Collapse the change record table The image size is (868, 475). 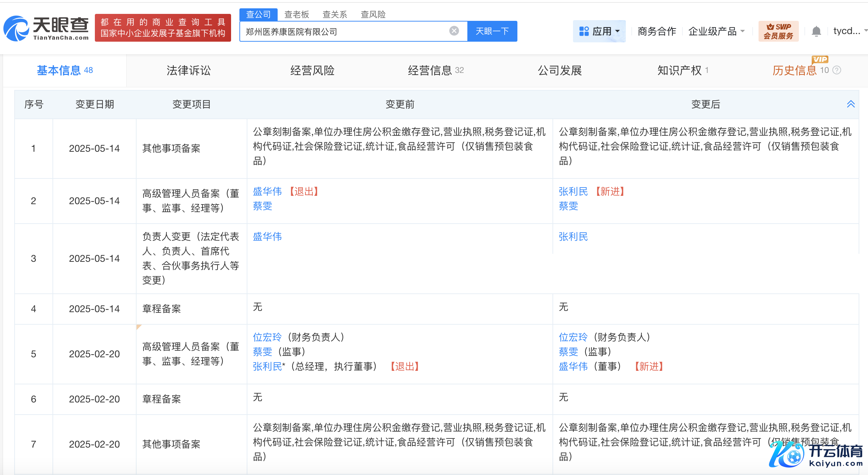pos(851,104)
